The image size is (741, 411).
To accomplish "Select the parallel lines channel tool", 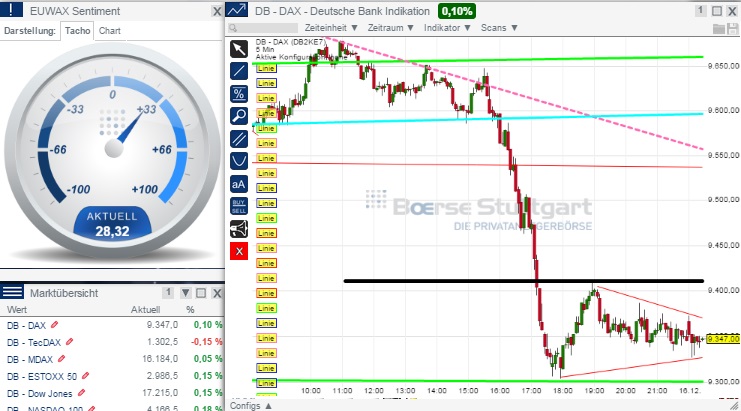I will [239, 138].
